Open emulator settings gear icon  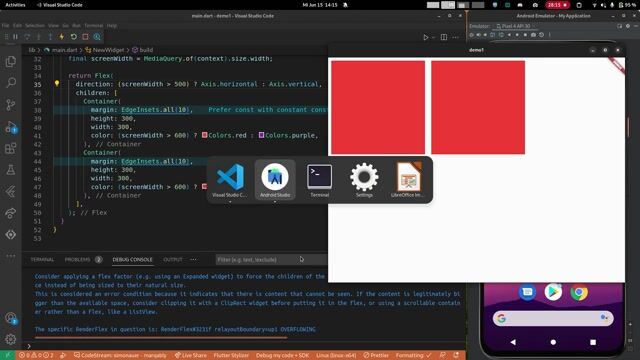[x=628, y=26]
